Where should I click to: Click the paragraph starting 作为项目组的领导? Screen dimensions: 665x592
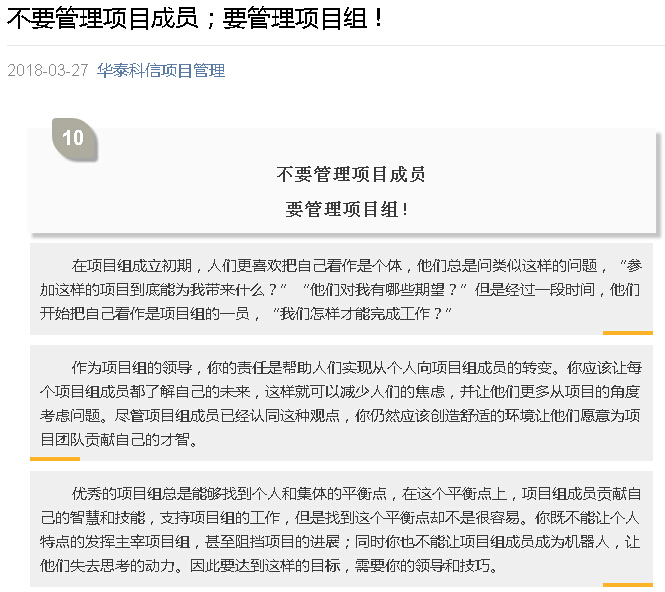341,403
